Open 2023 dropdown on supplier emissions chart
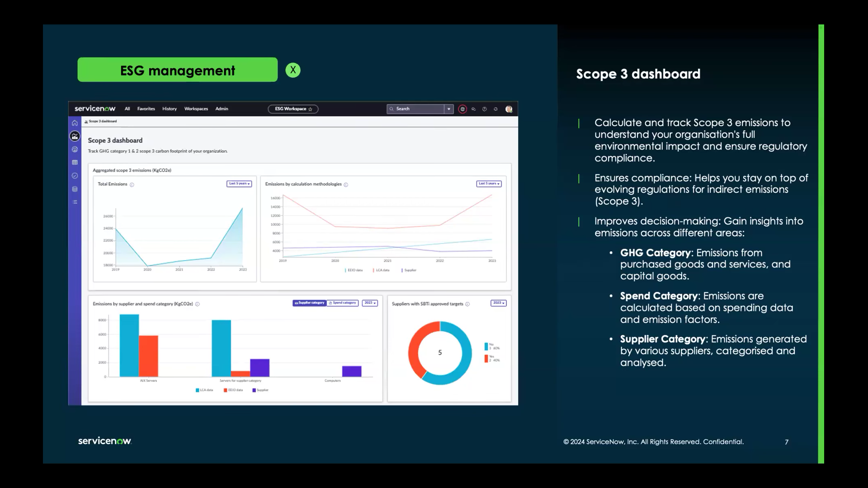This screenshot has height=488, width=868. [x=370, y=303]
